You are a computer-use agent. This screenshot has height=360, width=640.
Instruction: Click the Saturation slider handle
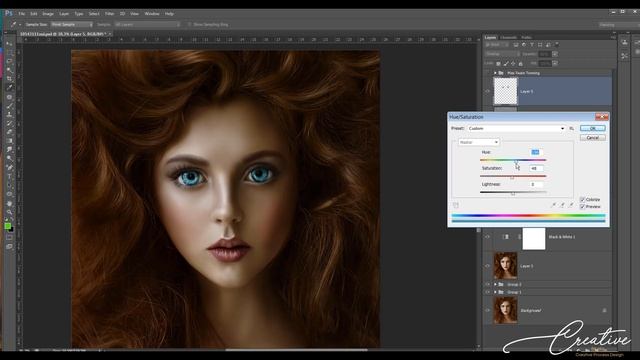click(512, 178)
